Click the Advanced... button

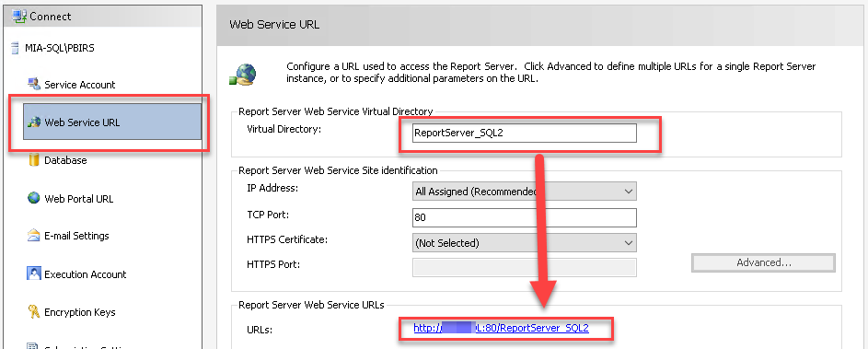[x=763, y=262]
